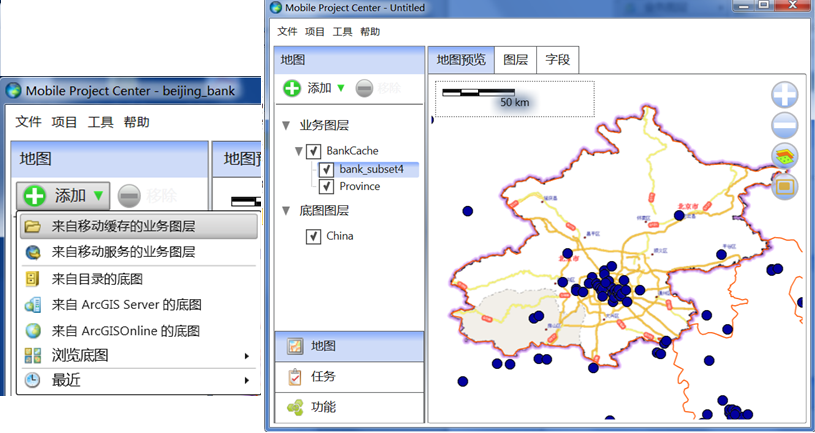Open 项目 menu in Untitled window
815x433 pixels.
coord(314,32)
